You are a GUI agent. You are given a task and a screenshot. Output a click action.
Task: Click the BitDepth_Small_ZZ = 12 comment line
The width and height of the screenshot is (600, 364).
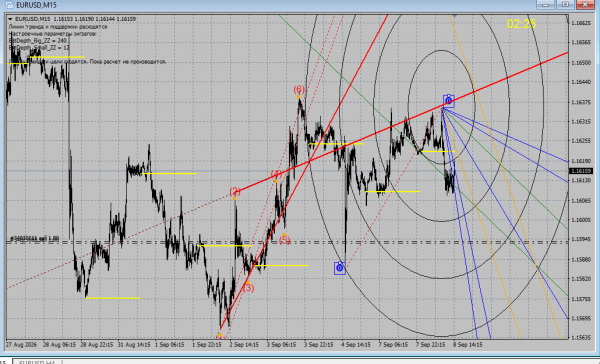tap(39, 47)
